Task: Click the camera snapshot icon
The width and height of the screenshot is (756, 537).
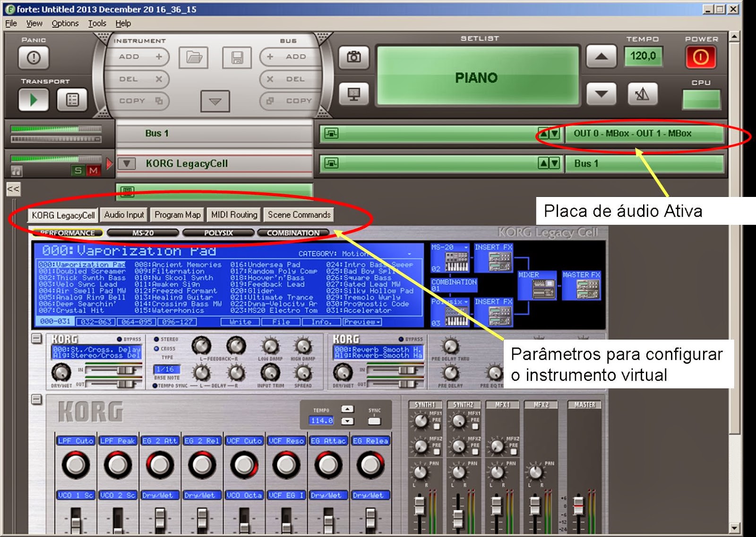Action: click(x=354, y=57)
